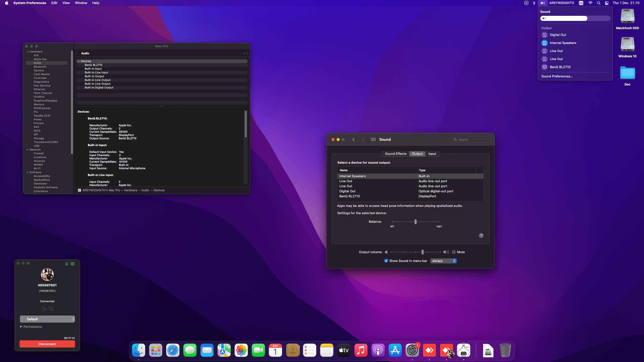
Task: Open the Default profile dropdown
Action: point(47,319)
